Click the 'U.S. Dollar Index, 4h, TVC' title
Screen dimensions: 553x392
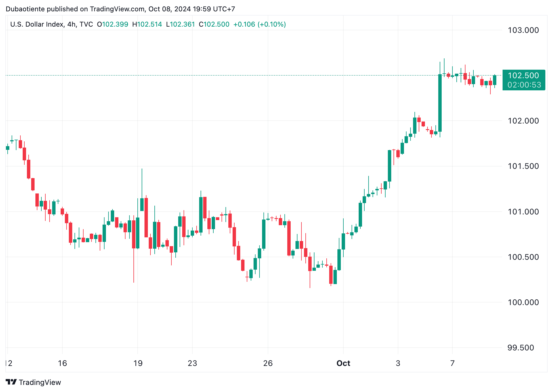[52, 24]
